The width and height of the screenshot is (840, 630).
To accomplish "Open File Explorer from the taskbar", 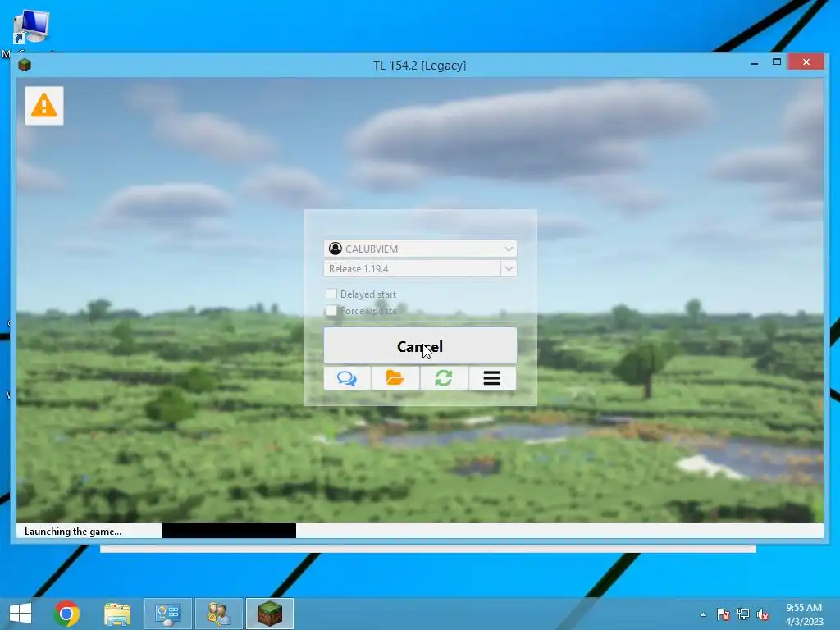I will coord(116,614).
